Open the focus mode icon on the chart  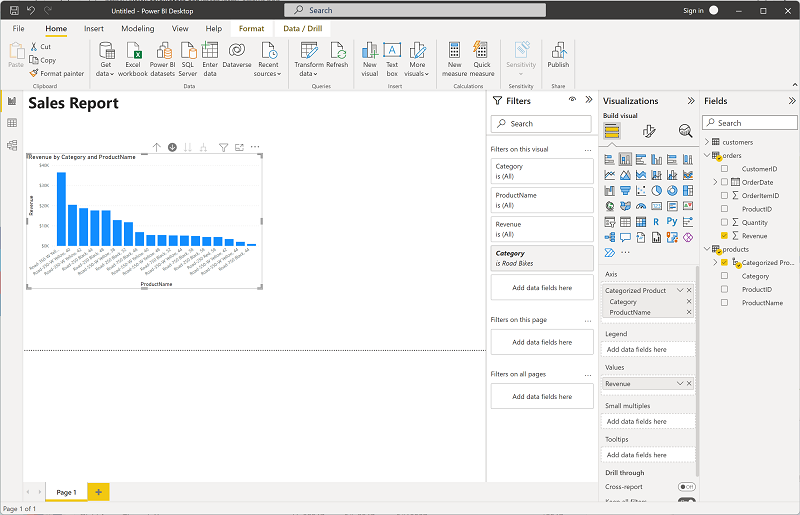coord(239,148)
